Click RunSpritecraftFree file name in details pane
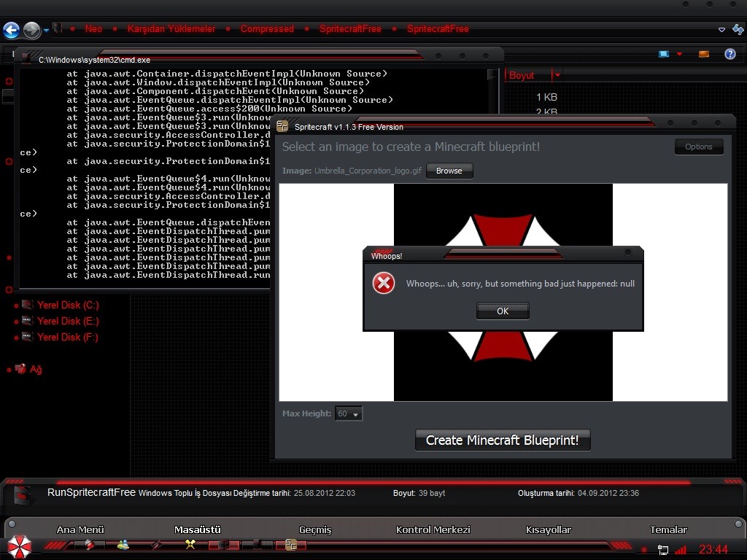 point(91,492)
